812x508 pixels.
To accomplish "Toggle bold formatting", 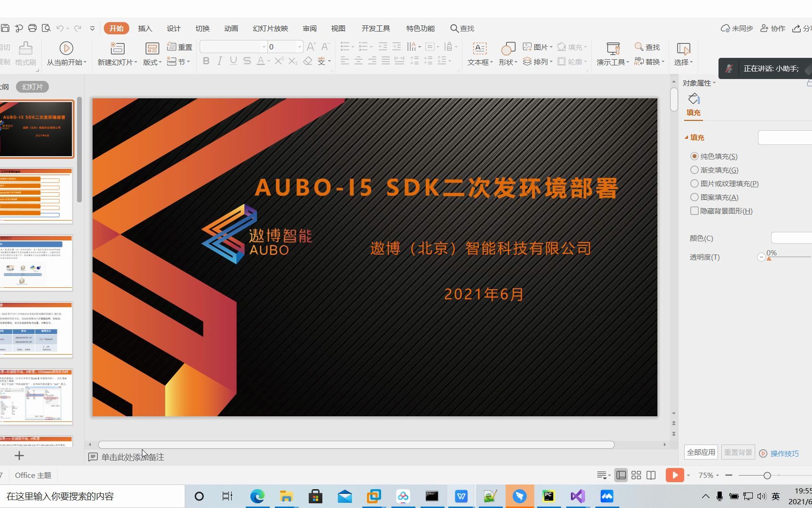I will (206, 61).
